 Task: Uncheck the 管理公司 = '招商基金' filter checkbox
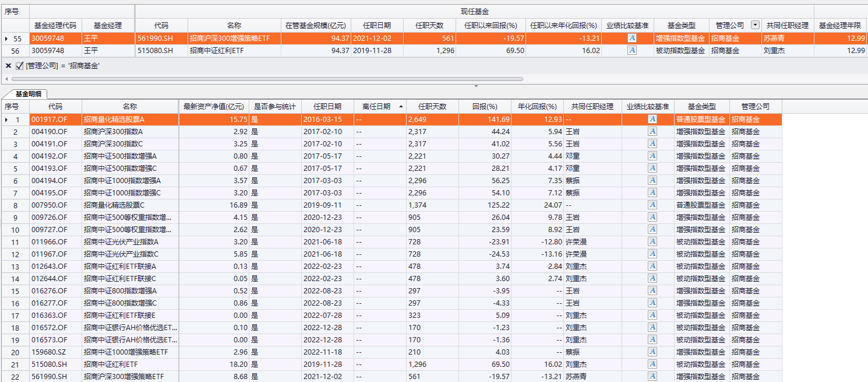20,66
